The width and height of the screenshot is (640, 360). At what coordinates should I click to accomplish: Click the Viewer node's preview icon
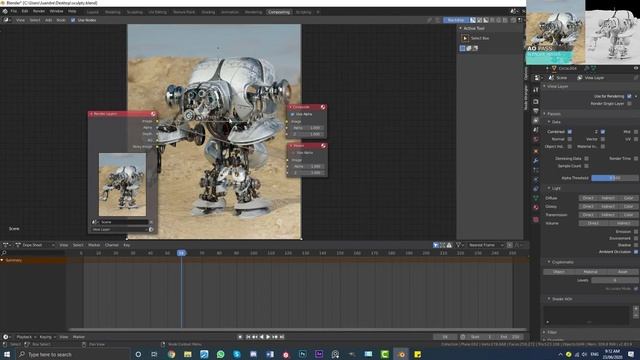coord(323,145)
